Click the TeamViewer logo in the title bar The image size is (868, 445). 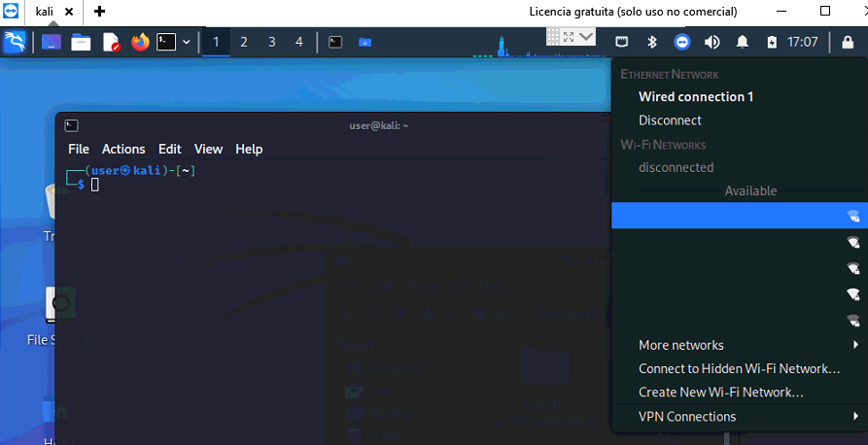click(x=11, y=11)
